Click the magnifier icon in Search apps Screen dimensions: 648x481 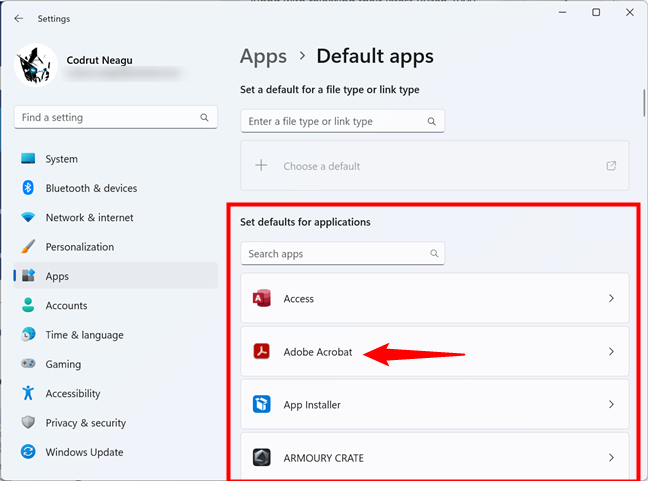point(434,253)
